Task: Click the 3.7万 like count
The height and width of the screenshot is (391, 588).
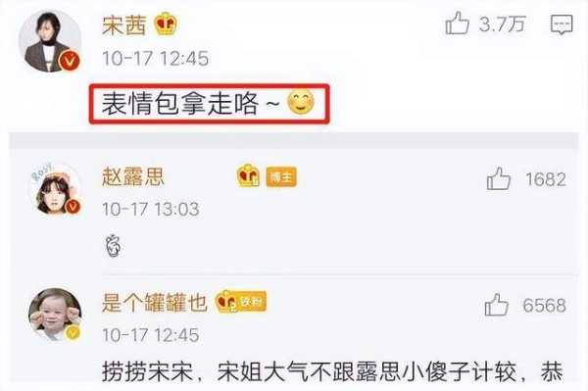Action: [502, 24]
